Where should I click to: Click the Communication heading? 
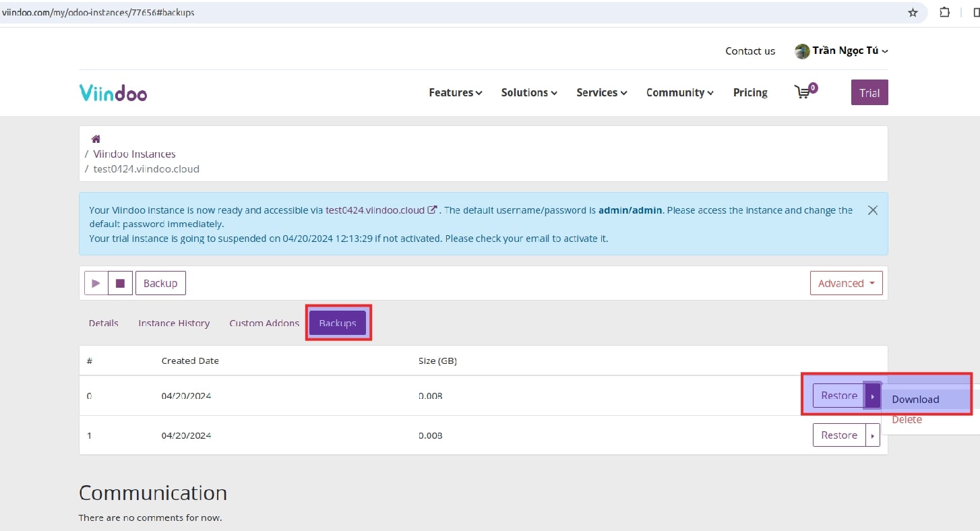coord(153,493)
